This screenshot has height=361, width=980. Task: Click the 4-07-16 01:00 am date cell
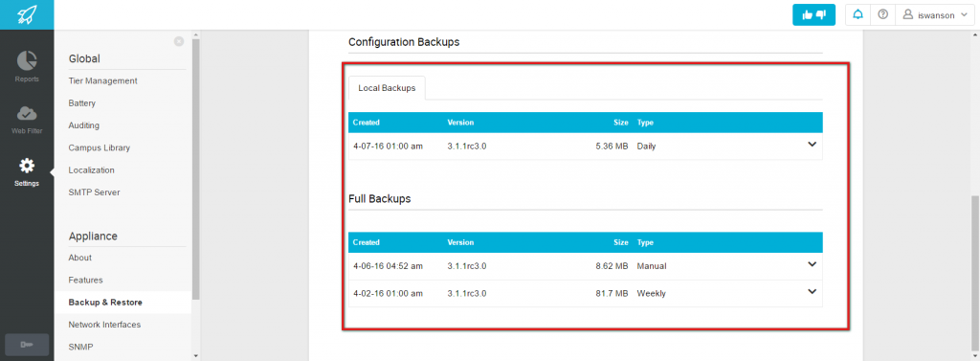[x=388, y=147]
